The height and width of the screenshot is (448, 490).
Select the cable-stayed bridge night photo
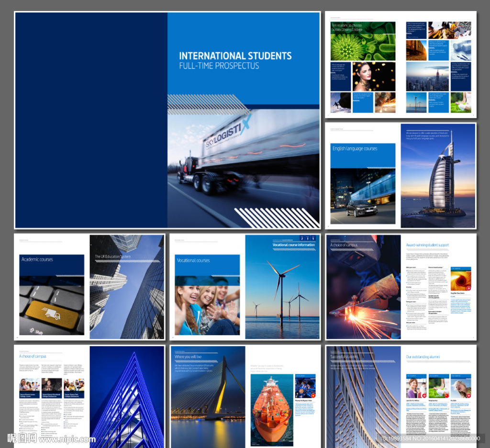[x=208, y=397]
